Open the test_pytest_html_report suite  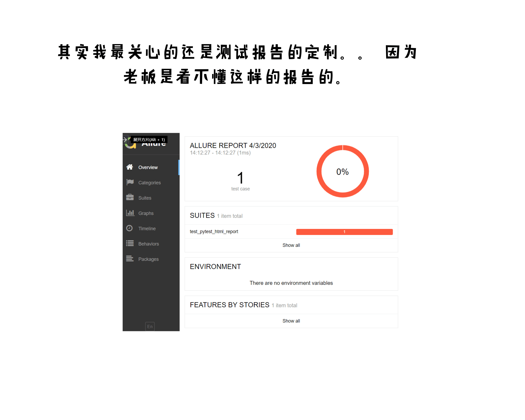(214, 232)
